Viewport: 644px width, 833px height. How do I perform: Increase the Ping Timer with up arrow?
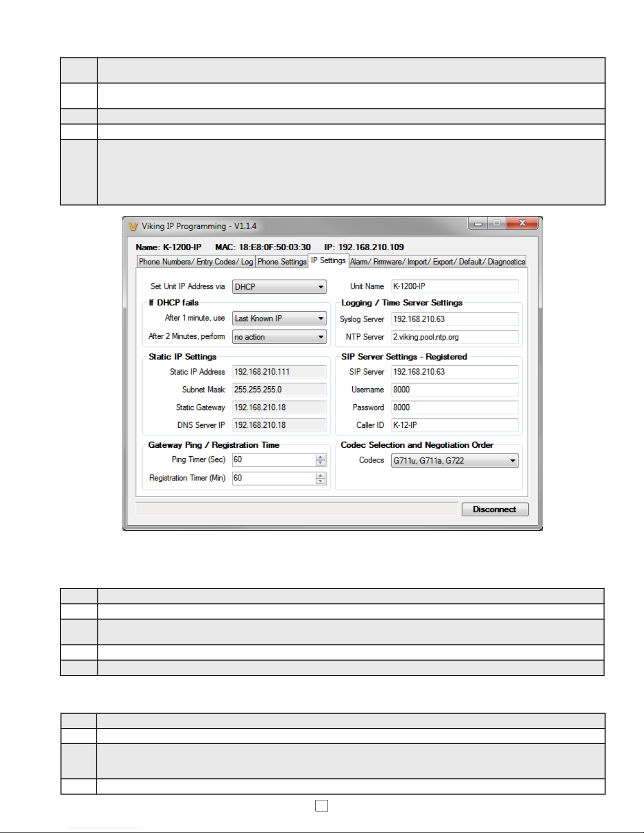(x=321, y=457)
